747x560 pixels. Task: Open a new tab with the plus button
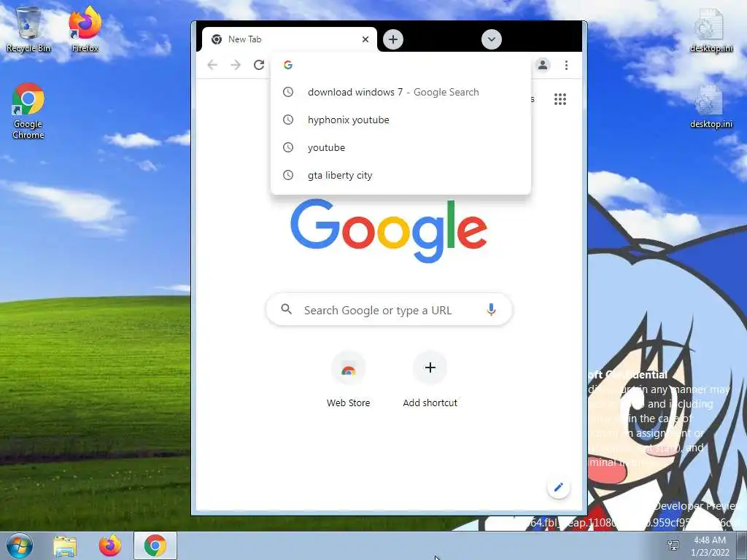(x=393, y=39)
